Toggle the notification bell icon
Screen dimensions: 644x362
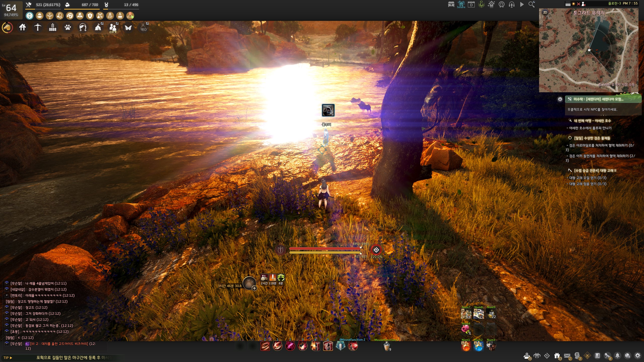tap(617, 356)
